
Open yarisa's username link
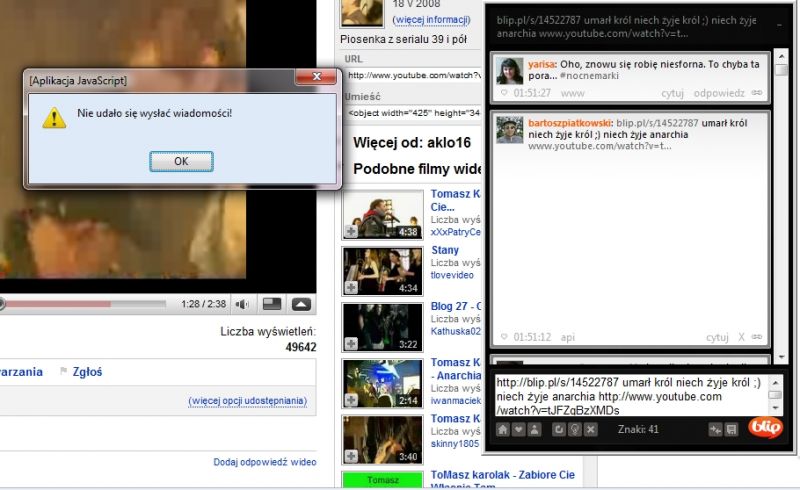click(x=541, y=64)
